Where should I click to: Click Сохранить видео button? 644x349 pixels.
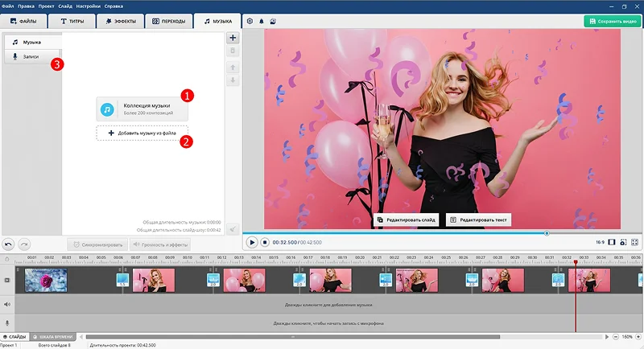pyautogui.click(x=612, y=22)
